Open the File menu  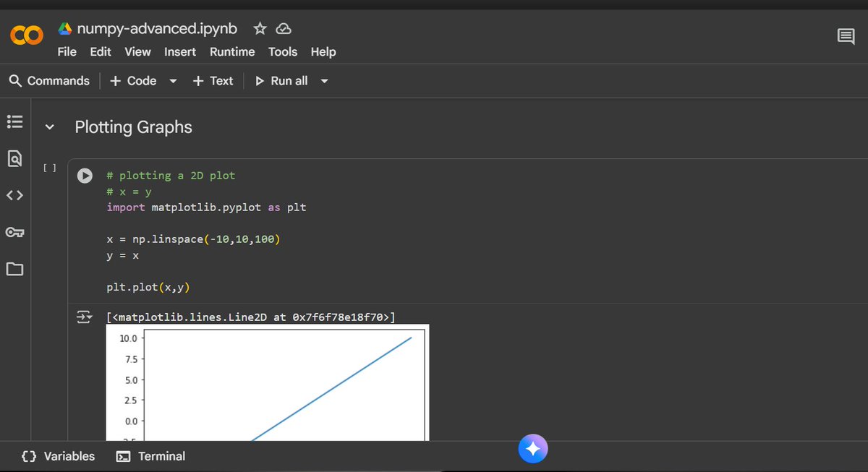click(67, 51)
